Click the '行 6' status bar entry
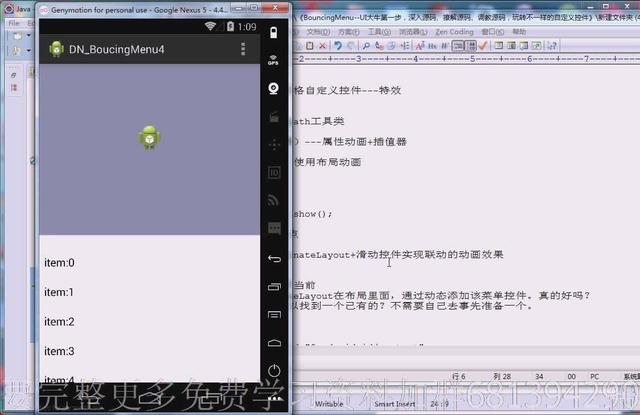Screen dimensions: 640x415 (x=459, y=376)
